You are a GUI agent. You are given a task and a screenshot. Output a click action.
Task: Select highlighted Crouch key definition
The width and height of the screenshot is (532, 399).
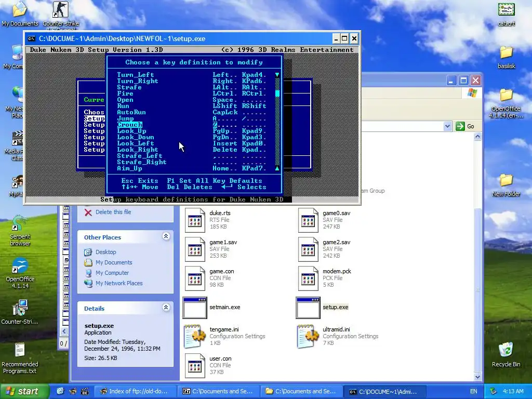click(129, 125)
